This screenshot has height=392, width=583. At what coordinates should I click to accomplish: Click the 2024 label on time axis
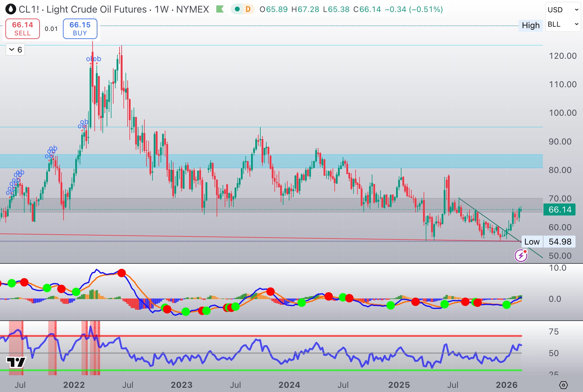click(289, 385)
